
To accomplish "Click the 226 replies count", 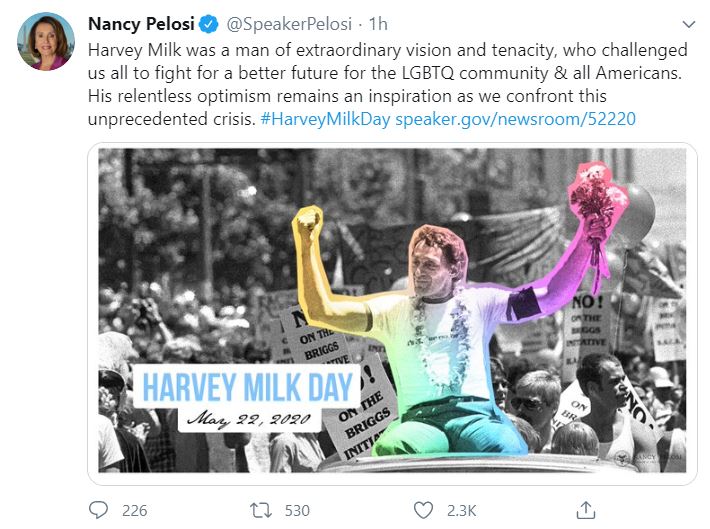I will point(134,510).
